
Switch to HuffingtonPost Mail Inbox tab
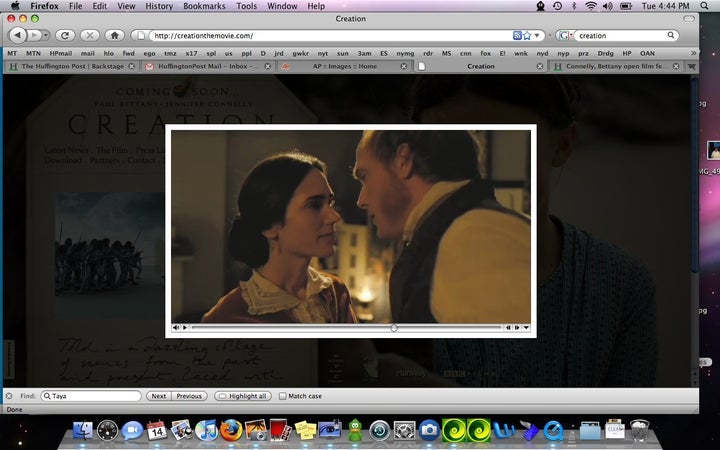[208, 67]
